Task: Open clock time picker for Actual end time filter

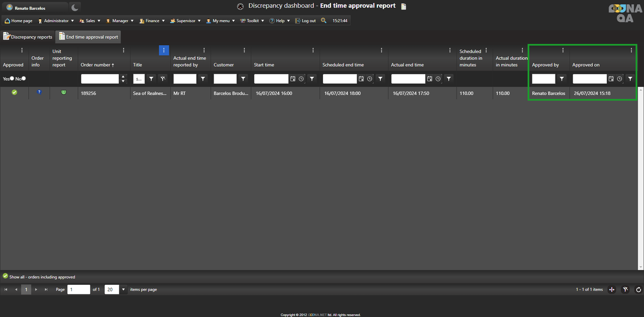Action: tap(438, 79)
